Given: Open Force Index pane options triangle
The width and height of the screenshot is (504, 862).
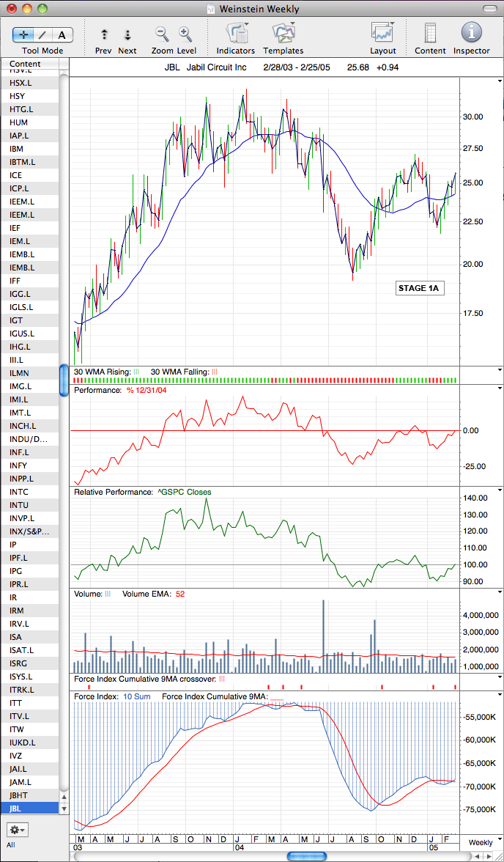Looking at the screenshot, I should click(500, 694).
